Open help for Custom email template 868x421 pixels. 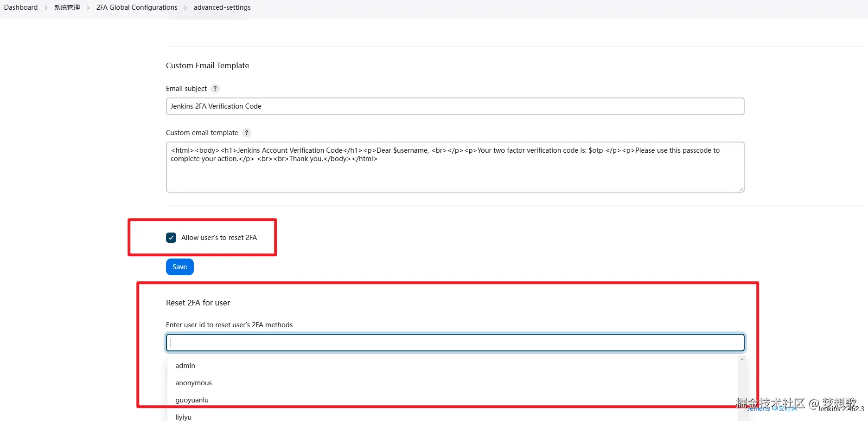coord(247,133)
